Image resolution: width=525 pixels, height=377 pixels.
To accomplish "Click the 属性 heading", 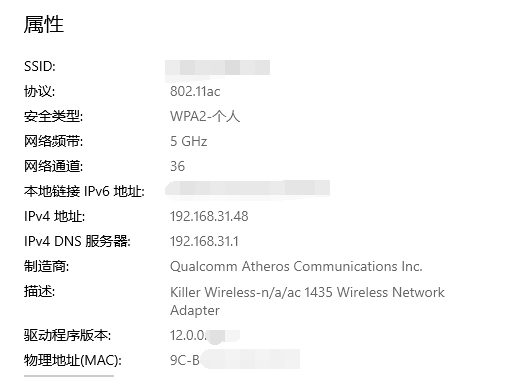I will (x=44, y=25).
